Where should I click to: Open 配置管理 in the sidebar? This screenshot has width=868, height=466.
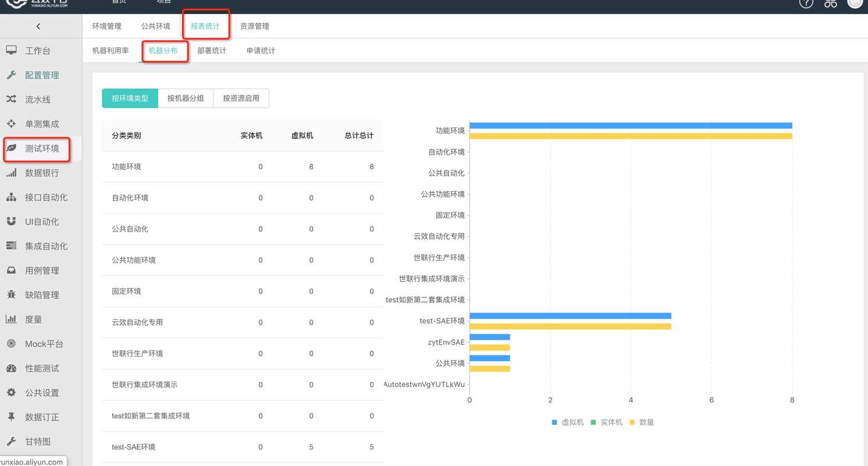pos(42,75)
